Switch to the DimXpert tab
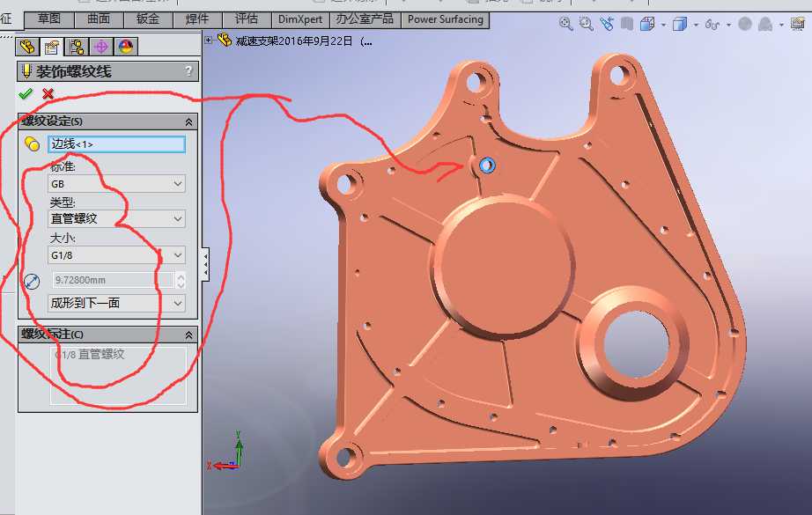 click(x=299, y=19)
